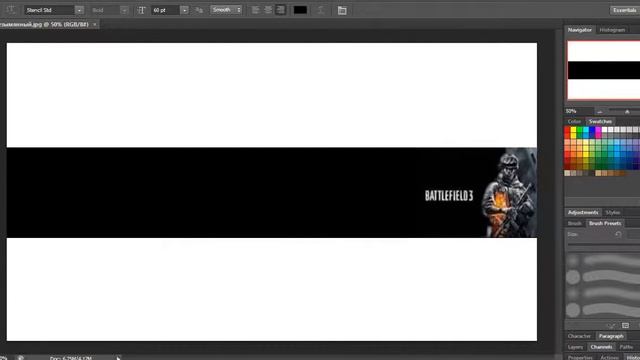Switch to the Layers tab

point(576,347)
